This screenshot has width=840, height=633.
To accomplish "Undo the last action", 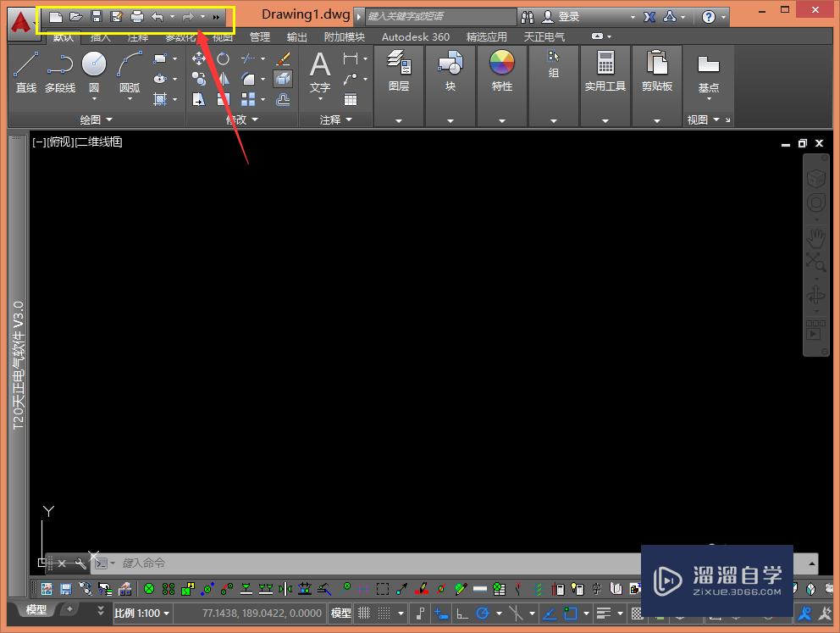I will (157, 17).
